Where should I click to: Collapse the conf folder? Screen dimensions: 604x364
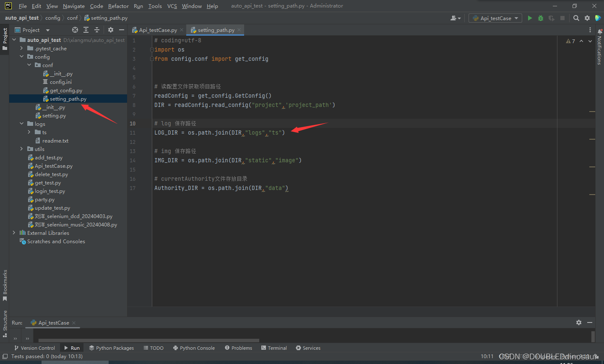[x=29, y=65]
